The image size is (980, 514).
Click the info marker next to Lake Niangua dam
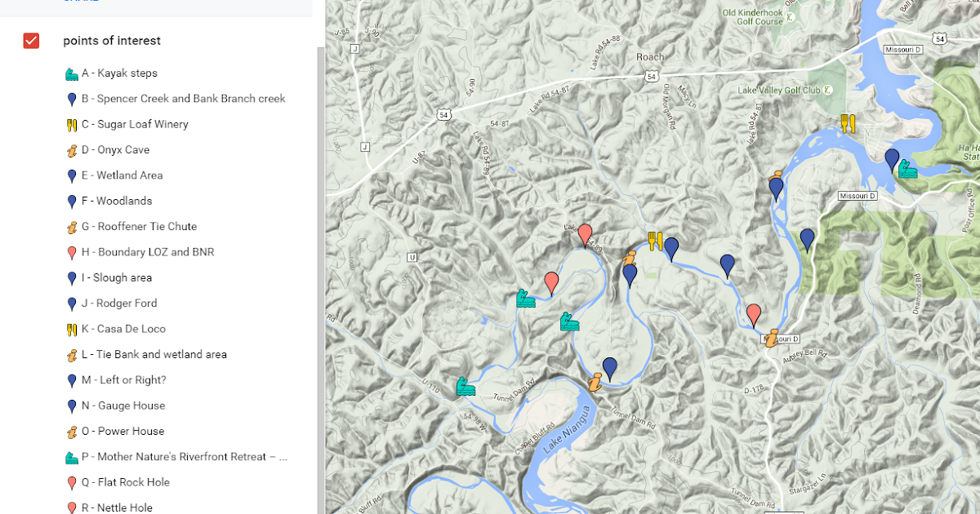pos(595,381)
